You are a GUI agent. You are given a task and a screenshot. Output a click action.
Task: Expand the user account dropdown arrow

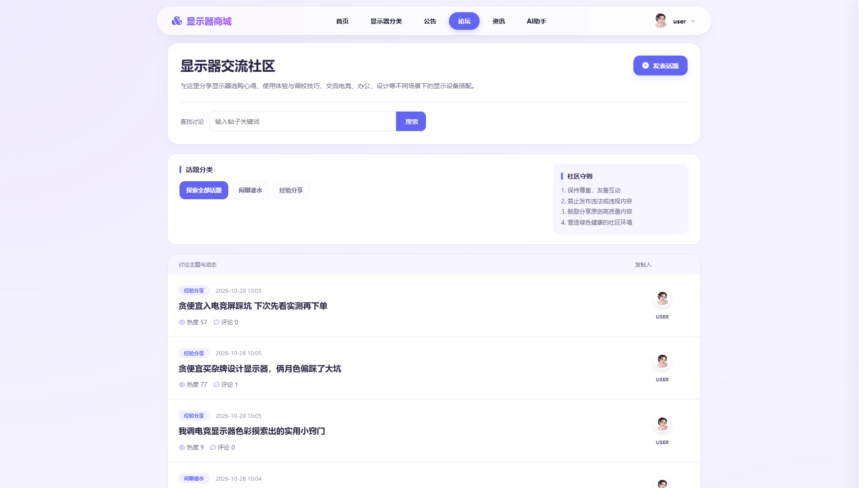click(x=693, y=21)
